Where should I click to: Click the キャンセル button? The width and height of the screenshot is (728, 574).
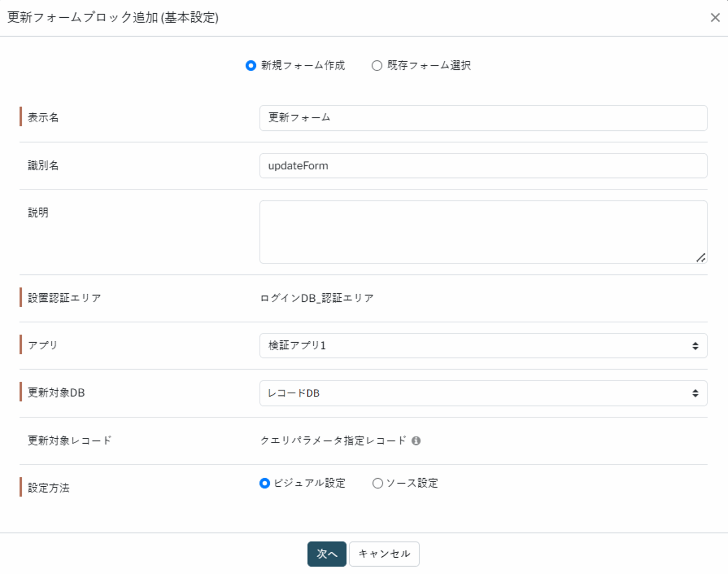(384, 554)
